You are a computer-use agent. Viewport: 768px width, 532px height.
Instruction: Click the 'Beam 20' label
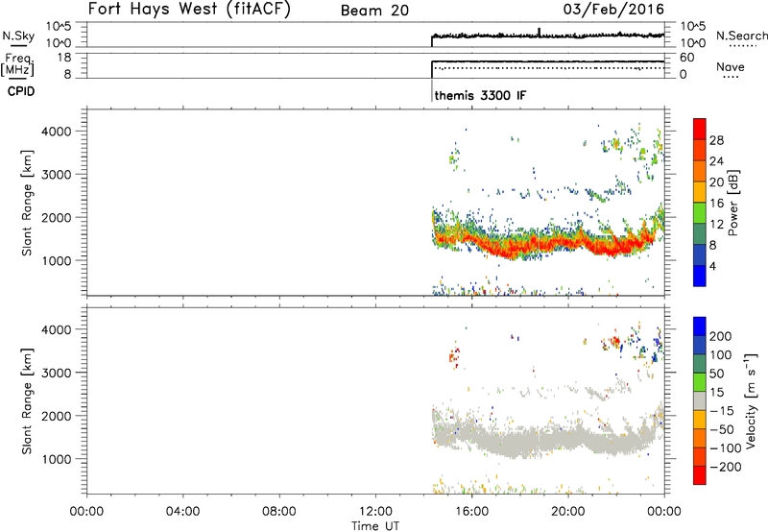pos(374,11)
